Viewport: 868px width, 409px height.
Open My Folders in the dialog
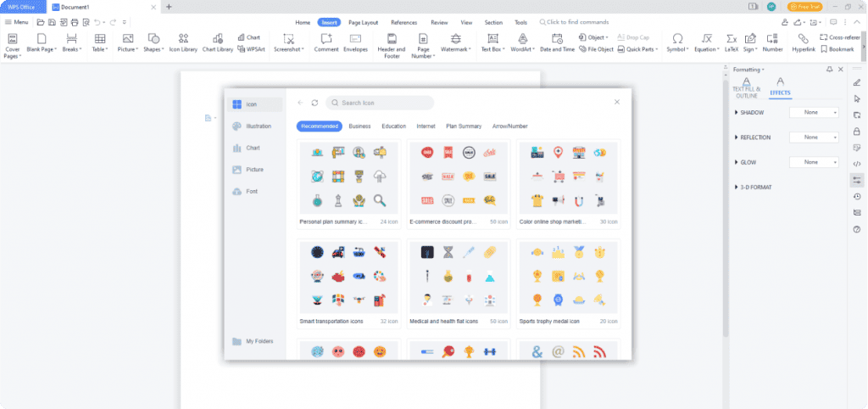coord(254,341)
